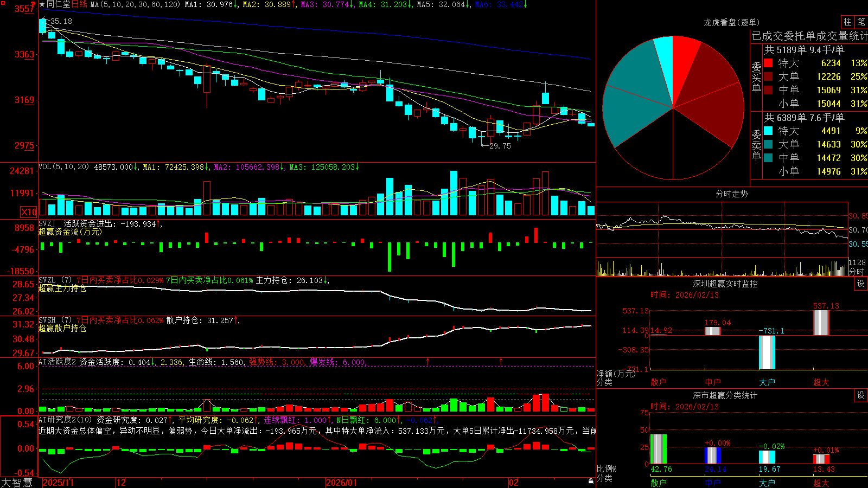The width and height of the screenshot is (868, 488).
Task: Click the 龙虎看盘(逐单) panel title
Action: coord(731,22)
